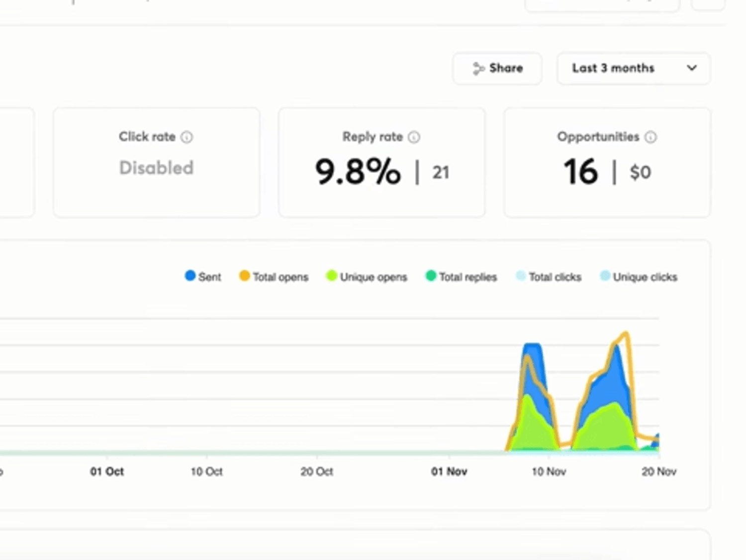Toggle Total opens legend series
Image resolution: width=746 pixels, height=560 pixels.
(x=274, y=277)
